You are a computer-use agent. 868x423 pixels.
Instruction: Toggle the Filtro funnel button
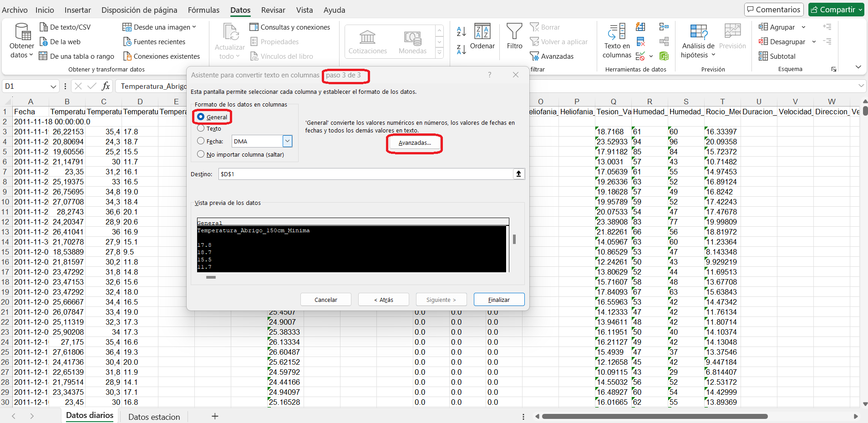514,36
